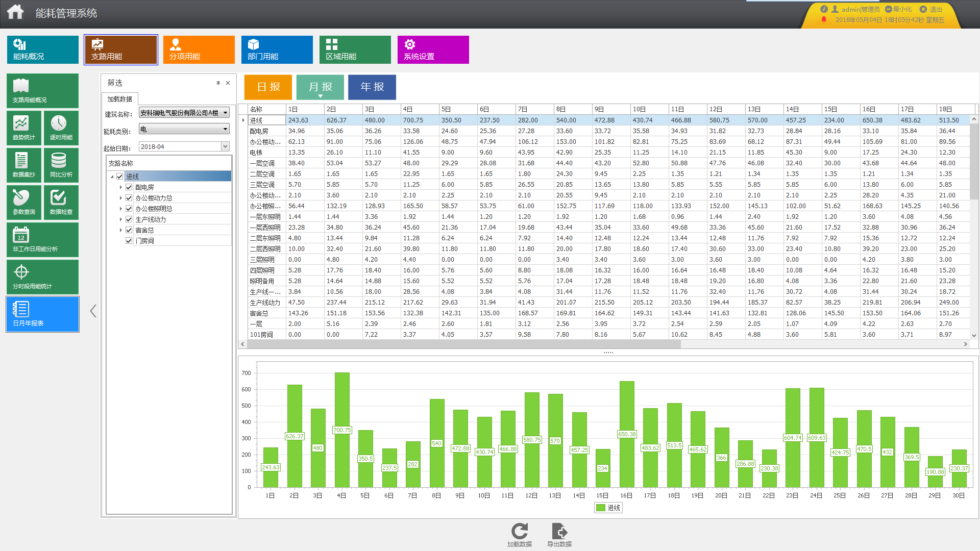The image size is (980, 551).
Task: Uncheck the 配电房 branch checkbox
Action: point(129,187)
